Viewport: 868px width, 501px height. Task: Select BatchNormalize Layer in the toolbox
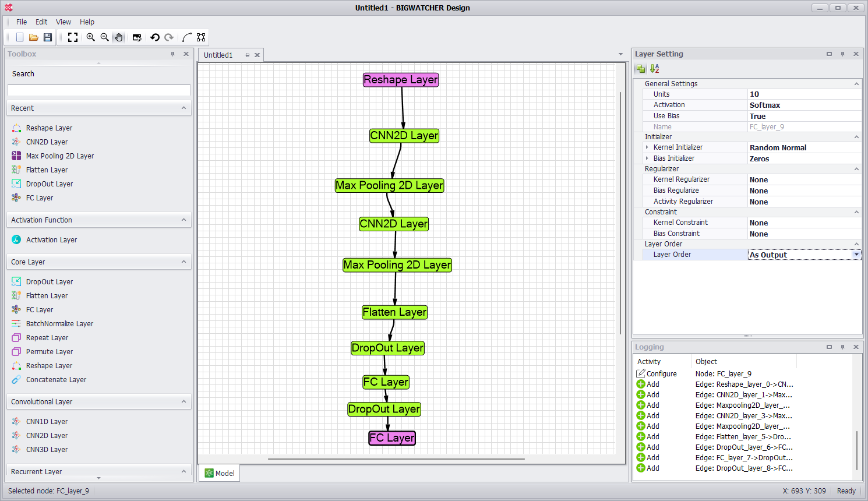click(59, 324)
